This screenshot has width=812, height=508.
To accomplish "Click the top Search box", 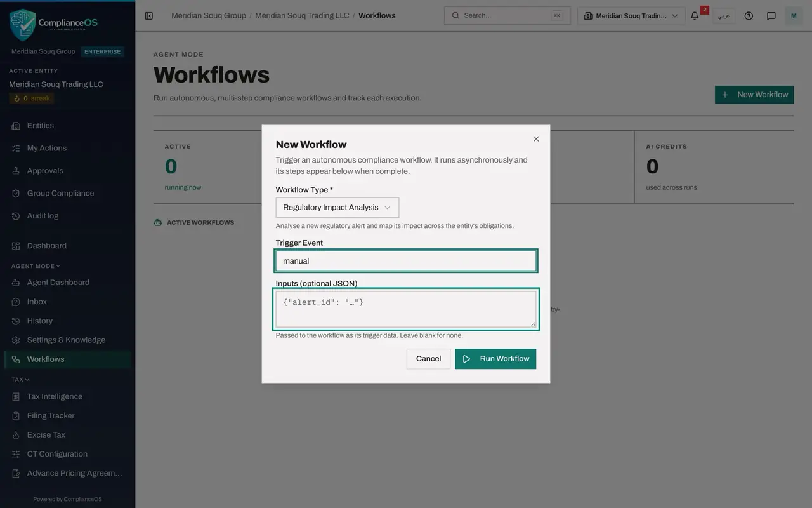I will click(x=507, y=16).
